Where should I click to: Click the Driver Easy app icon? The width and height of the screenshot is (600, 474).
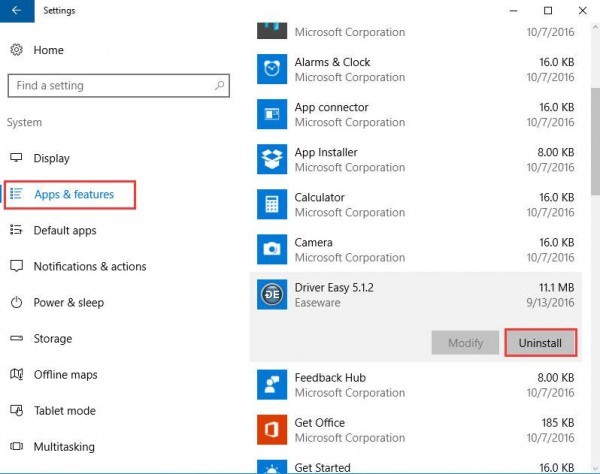[x=272, y=295]
